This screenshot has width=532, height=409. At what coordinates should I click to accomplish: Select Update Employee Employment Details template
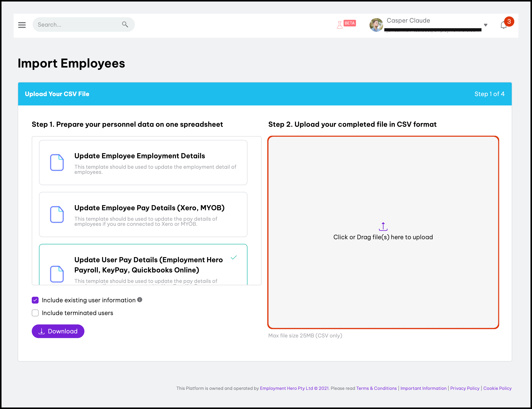click(x=143, y=162)
